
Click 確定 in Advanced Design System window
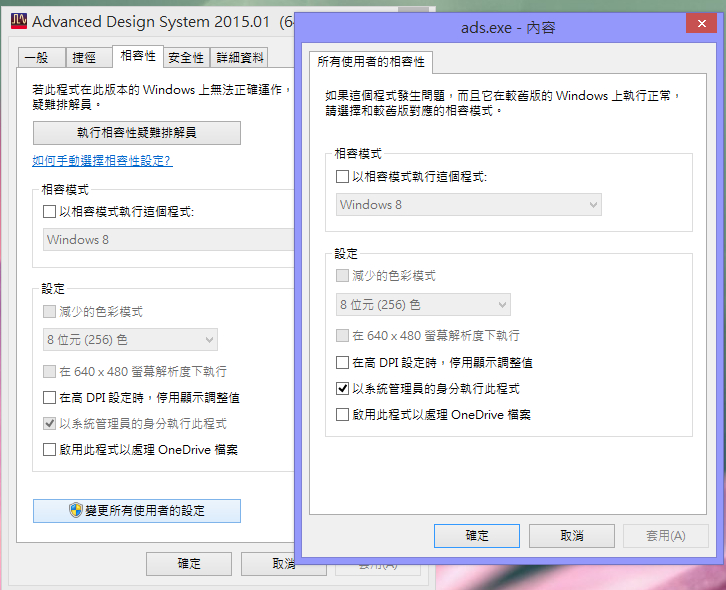pyautogui.click(x=189, y=564)
